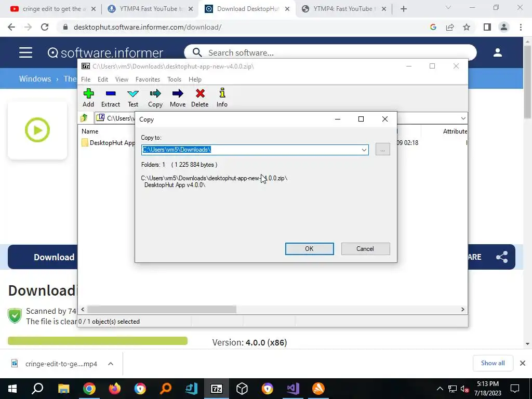Open the notification center icon
Image resolution: width=532 pixels, height=399 pixels.
515,389
